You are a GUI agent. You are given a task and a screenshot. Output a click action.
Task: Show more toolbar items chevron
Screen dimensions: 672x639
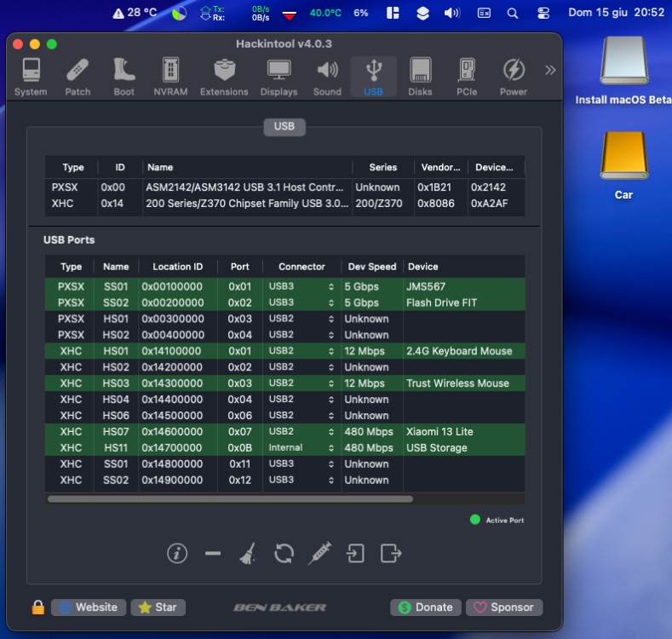550,70
